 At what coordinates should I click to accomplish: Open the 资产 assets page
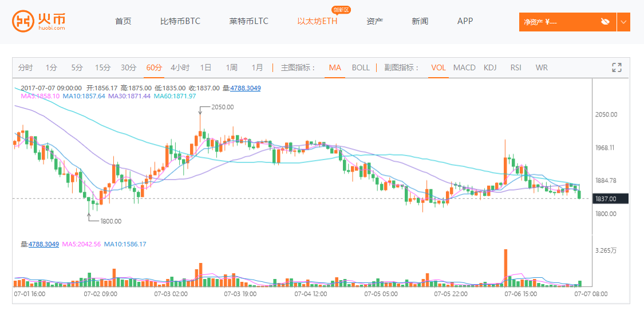tap(374, 21)
